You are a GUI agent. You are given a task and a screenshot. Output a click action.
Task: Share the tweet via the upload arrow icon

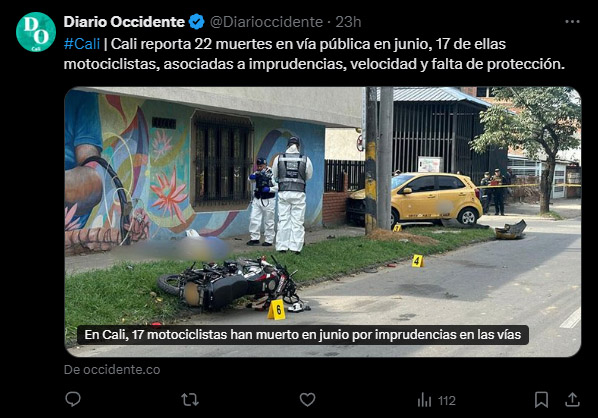(572, 399)
